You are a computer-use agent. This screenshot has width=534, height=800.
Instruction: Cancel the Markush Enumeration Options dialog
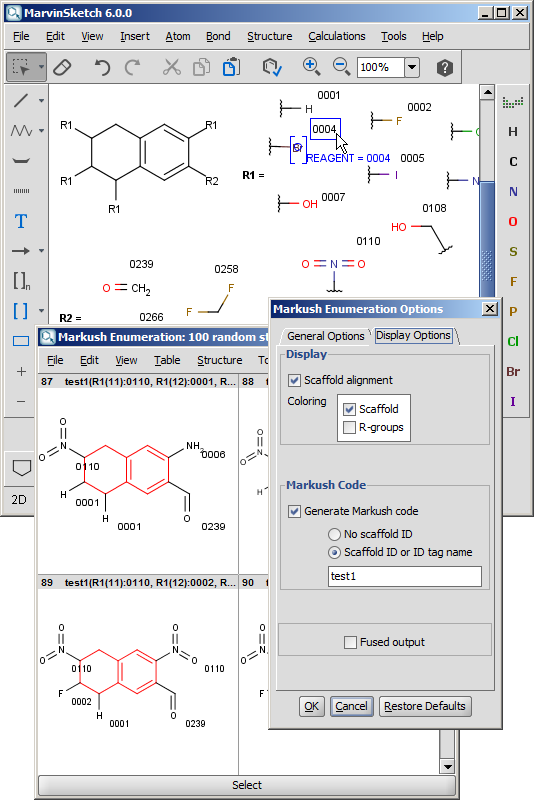coord(351,706)
